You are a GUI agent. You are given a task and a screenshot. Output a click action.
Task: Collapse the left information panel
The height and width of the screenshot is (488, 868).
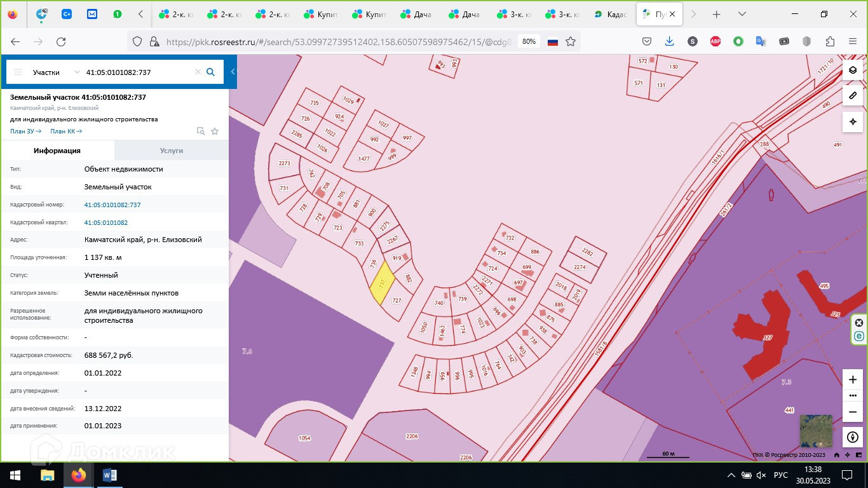[233, 72]
